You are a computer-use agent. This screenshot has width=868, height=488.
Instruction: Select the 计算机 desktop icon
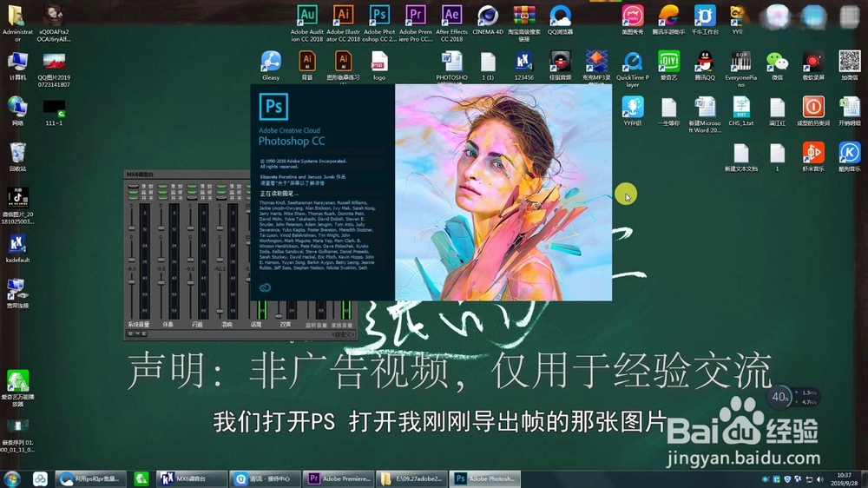point(17,65)
